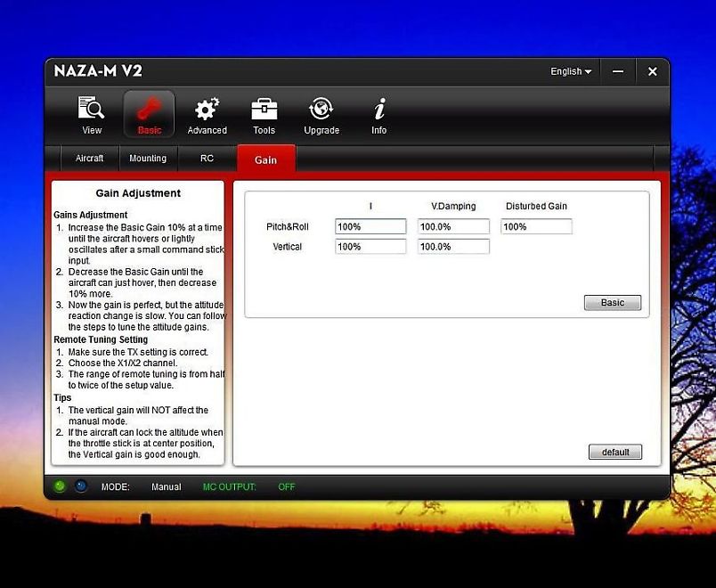This screenshot has height=588, width=716.
Task: Click the Gains Adjustment subheading
Action: tap(91, 215)
